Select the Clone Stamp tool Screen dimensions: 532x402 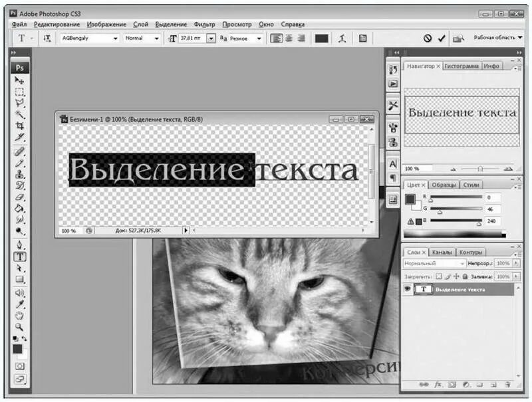click(19, 175)
